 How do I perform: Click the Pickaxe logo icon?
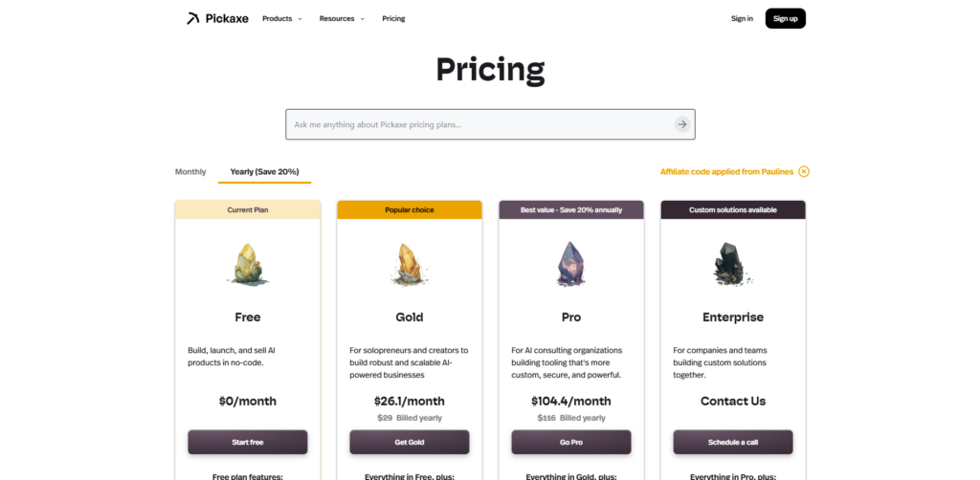pos(192,18)
